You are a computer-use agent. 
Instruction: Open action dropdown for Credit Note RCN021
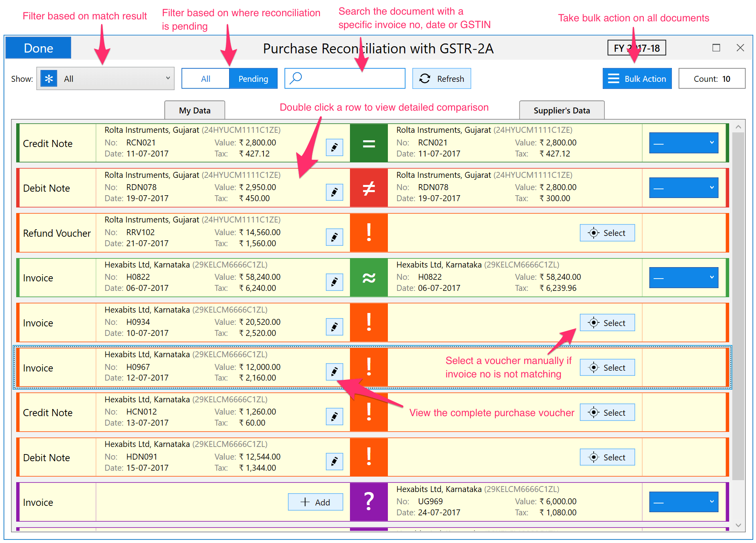click(683, 143)
